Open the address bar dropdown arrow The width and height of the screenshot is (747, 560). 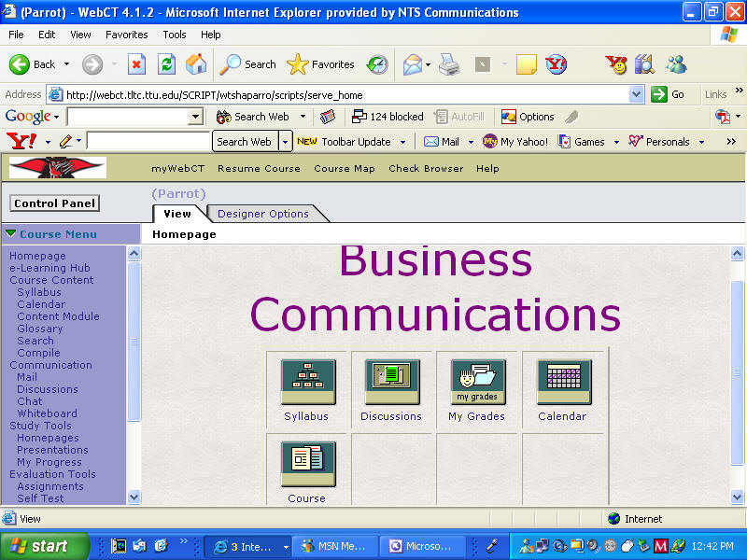pos(636,94)
